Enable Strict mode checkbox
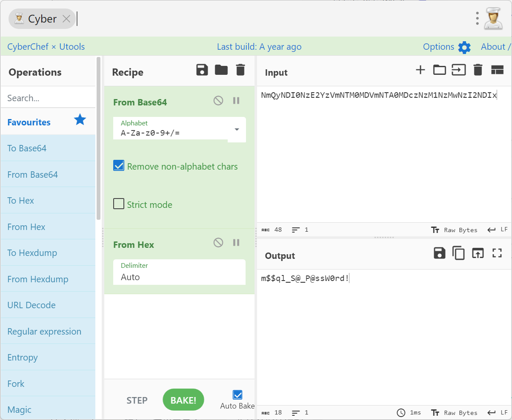The width and height of the screenshot is (512, 420). point(119,204)
